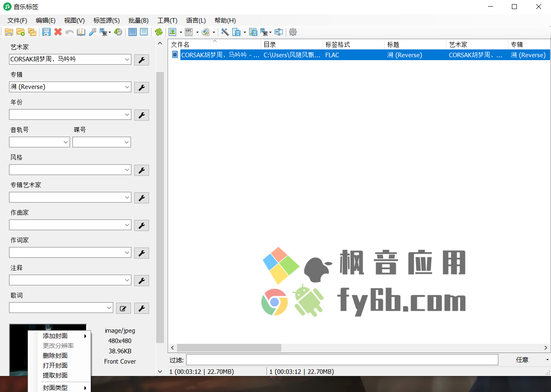Click the left panel vertical scrollbar
This screenshot has height=392, width=551.
(160, 208)
